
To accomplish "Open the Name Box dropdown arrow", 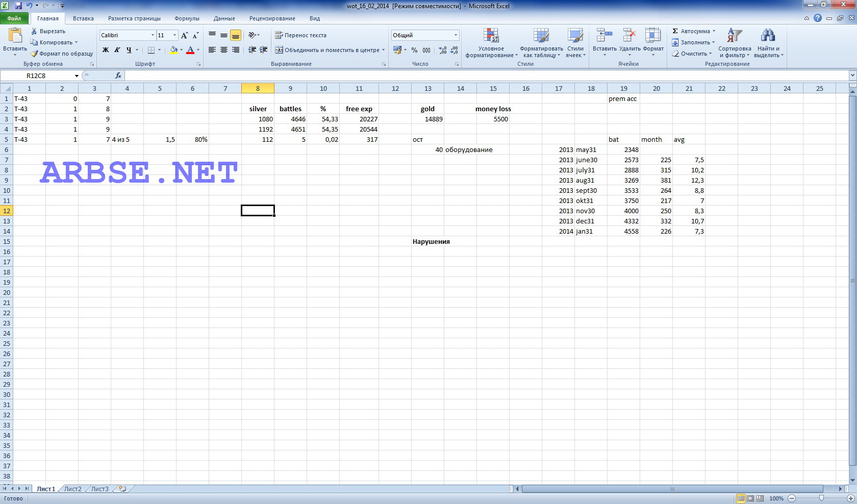I will point(77,75).
